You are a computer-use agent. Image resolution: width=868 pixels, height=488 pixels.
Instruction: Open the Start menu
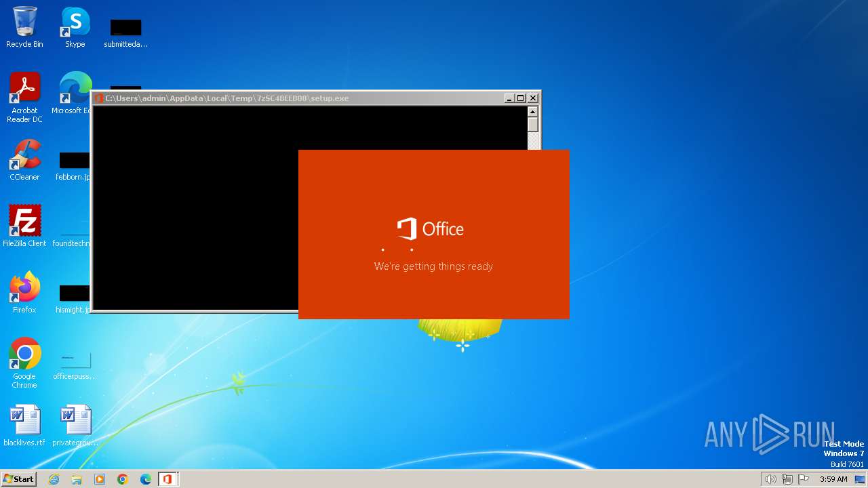pos(18,479)
